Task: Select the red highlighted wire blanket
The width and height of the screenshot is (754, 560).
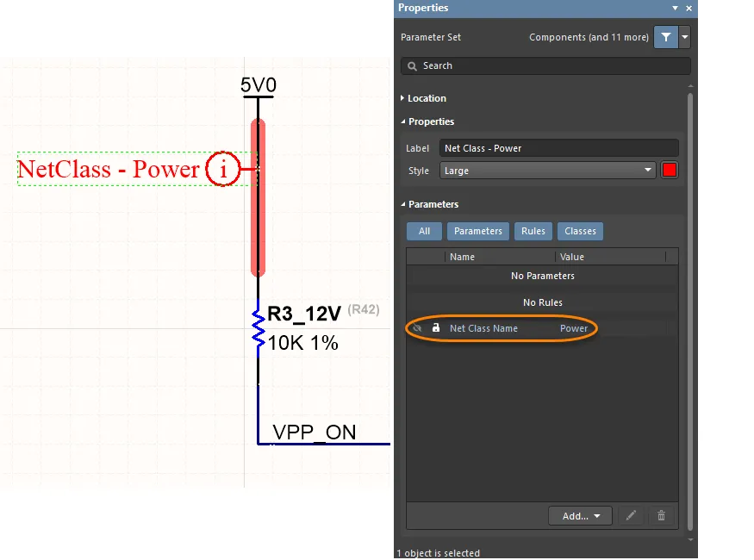Action: 259,198
